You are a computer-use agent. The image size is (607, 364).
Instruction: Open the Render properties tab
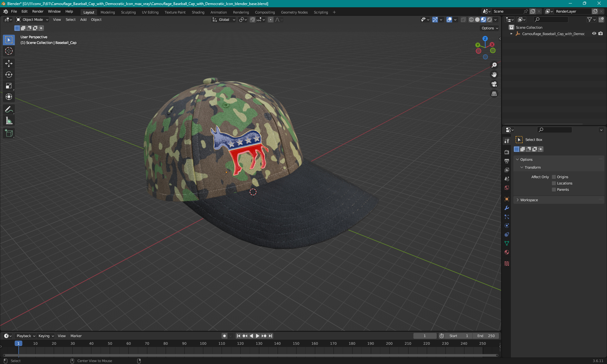[x=507, y=152]
